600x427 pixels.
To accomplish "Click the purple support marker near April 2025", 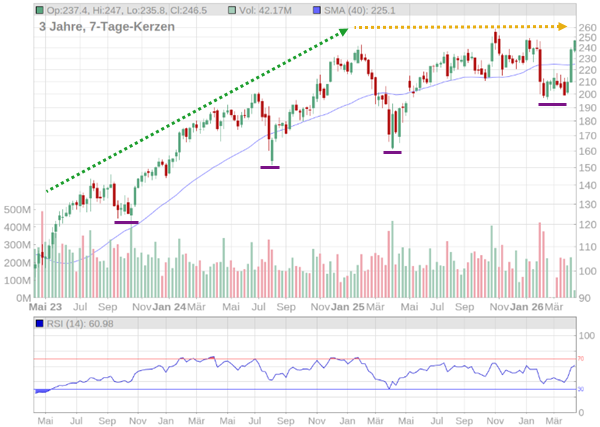I will point(392,152).
